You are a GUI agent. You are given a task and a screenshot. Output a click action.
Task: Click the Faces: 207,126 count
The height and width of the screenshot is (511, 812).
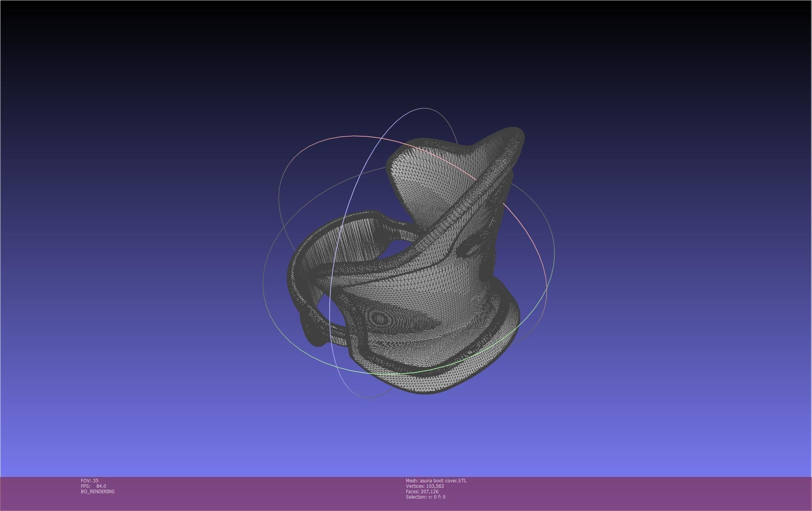422,491
